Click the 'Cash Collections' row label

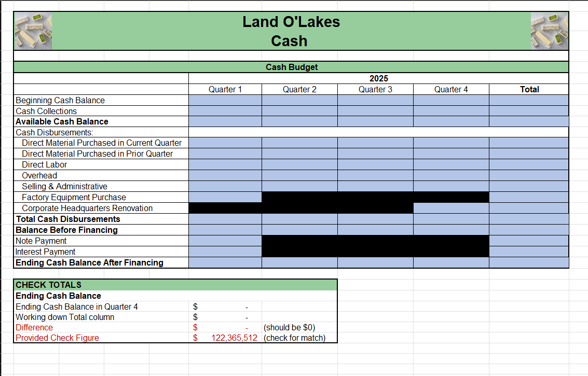(46, 111)
